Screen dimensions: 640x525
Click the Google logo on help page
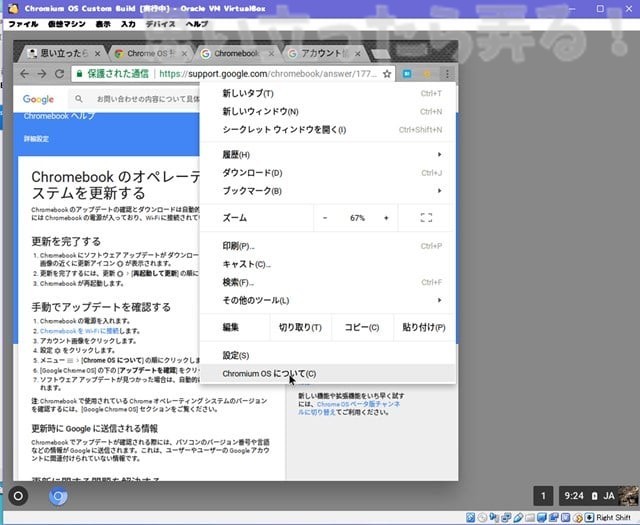38,99
